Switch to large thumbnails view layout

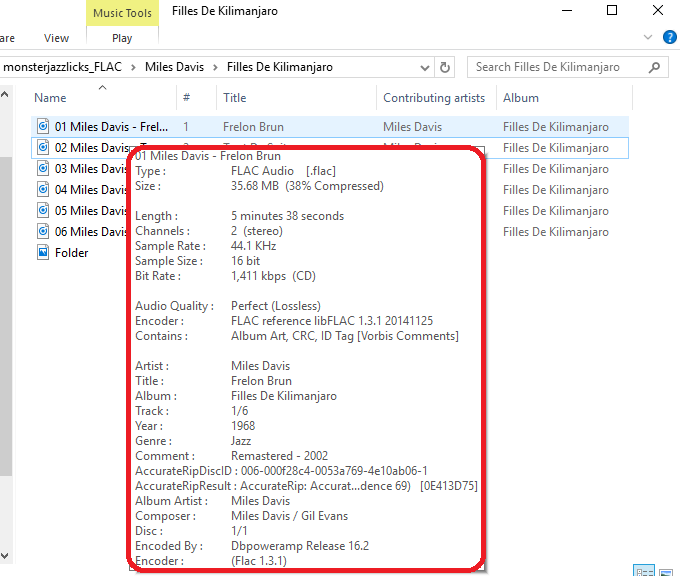click(x=666, y=570)
